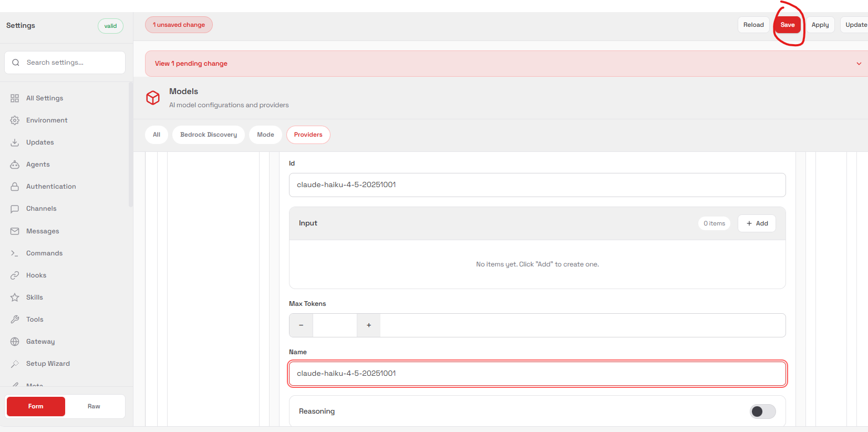The image size is (868, 432).
Task: Click the 0 items counter
Action: [x=714, y=223]
